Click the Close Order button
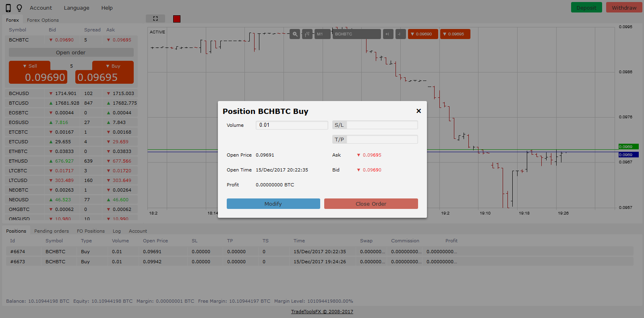The height and width of the screenshot is (318, 644). click(371, 204)
